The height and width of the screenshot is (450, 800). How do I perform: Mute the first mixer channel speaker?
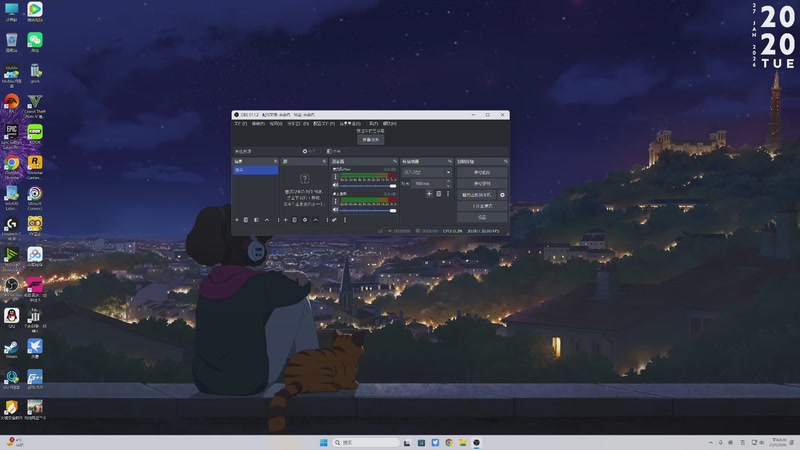point(335,185)
